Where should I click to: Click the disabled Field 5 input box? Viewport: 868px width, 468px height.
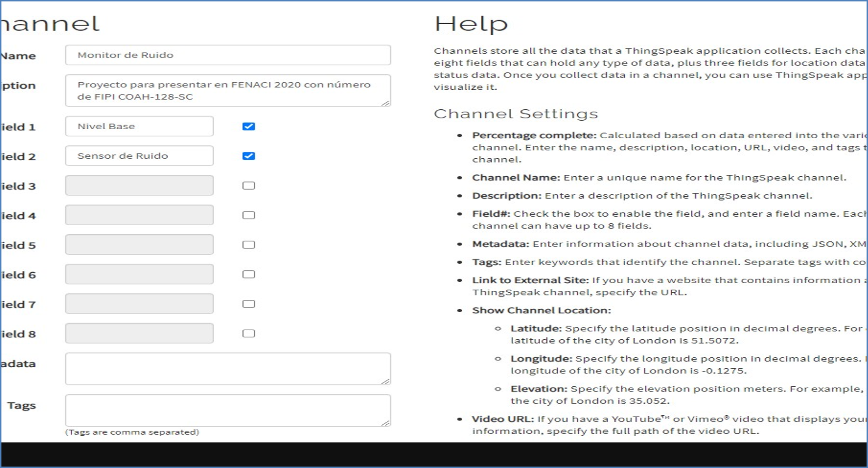[x=139, y=245]
